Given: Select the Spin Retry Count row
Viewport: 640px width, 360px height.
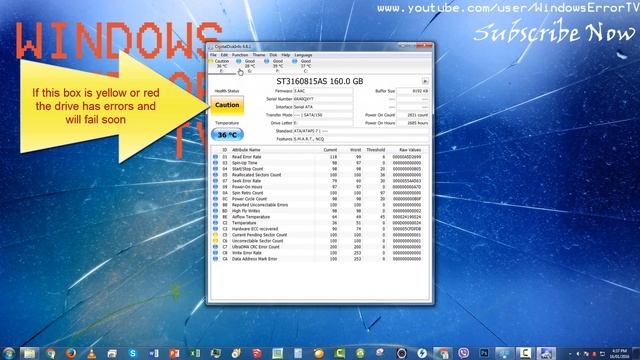Looking at the screenshot, I should pos(318,193).
